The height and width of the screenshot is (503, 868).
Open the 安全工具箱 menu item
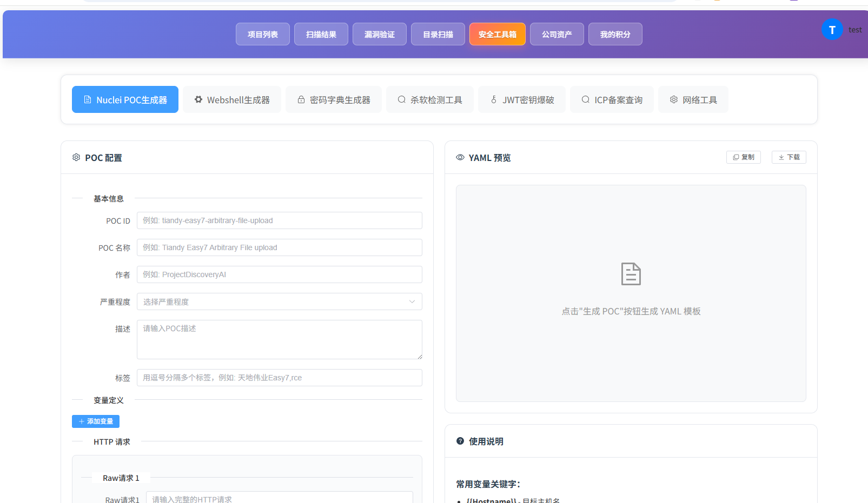pos(498,34)
